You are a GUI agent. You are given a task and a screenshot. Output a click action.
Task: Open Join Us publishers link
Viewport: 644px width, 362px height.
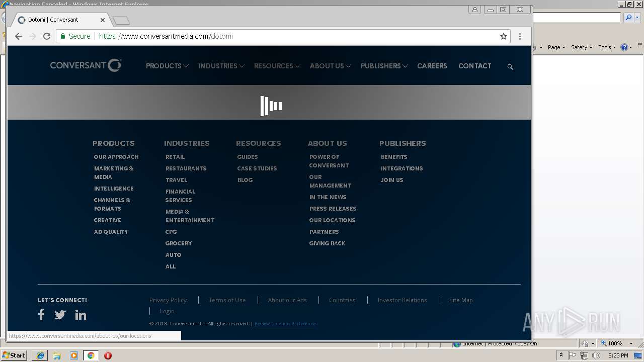392,180
